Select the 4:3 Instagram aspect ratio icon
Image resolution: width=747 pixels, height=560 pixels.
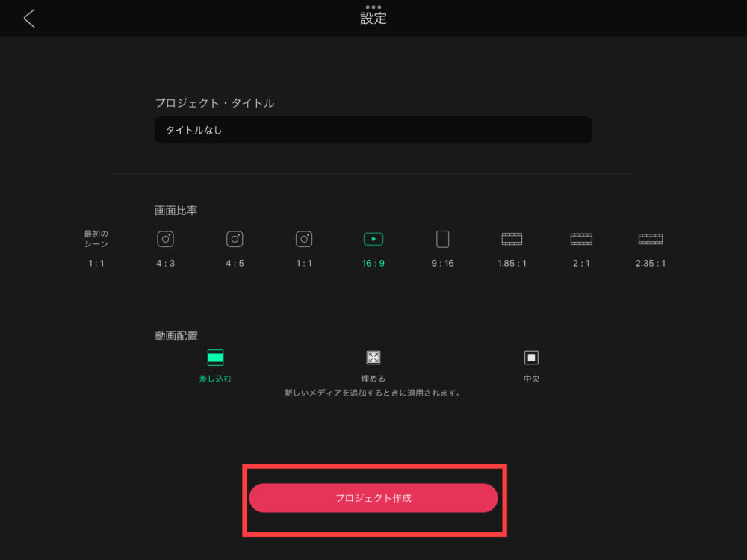pyautogui.click(x=165, y=239)
